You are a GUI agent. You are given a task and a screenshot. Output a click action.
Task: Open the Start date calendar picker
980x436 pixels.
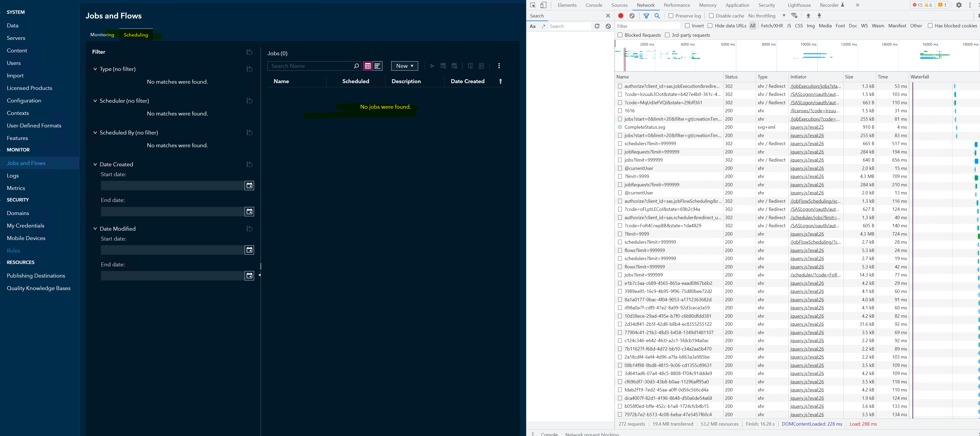[250, 186]
